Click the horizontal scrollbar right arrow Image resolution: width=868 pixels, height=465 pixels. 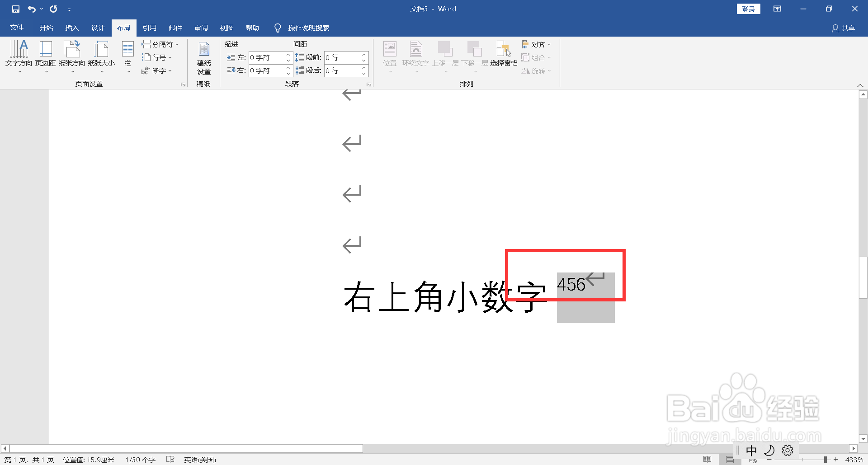[x=854, y=448]
